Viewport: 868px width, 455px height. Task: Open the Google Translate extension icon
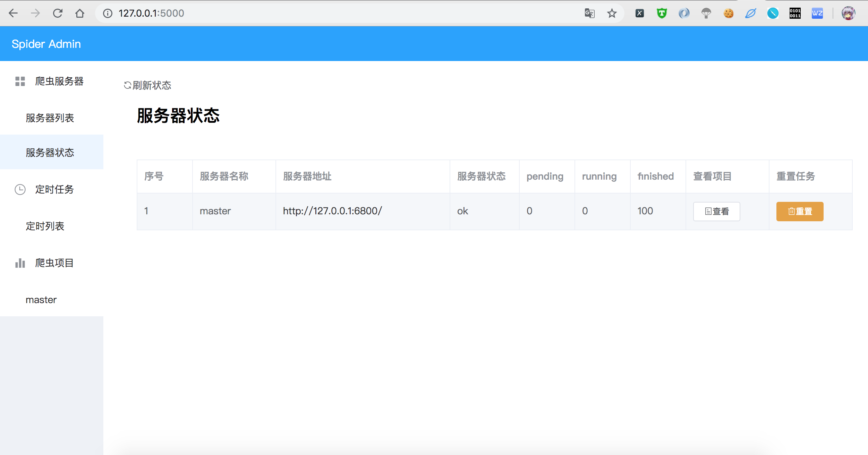pos(590,13)
